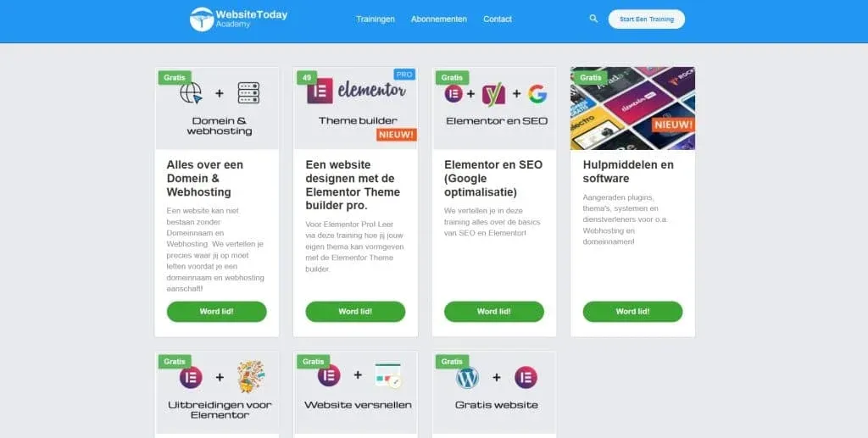Click the Yoast icon in the SEO card
The image size is (868, 438).
pyautogui.click(x=493, y=95)
